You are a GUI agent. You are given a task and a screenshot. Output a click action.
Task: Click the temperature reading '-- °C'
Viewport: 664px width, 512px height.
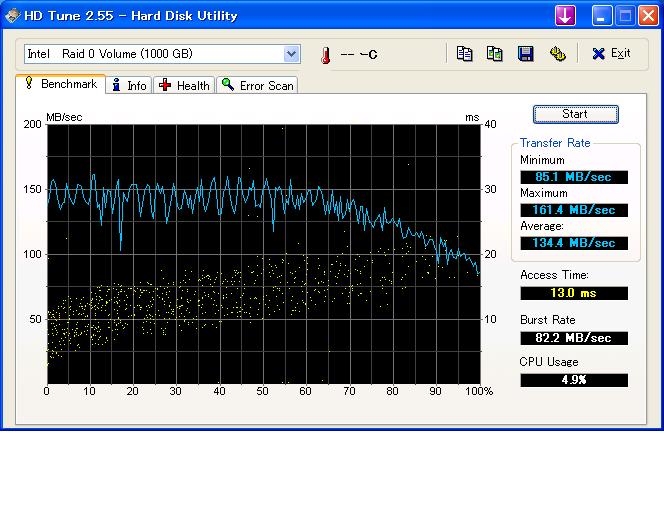pyautogui.click(x=359, y=54)
